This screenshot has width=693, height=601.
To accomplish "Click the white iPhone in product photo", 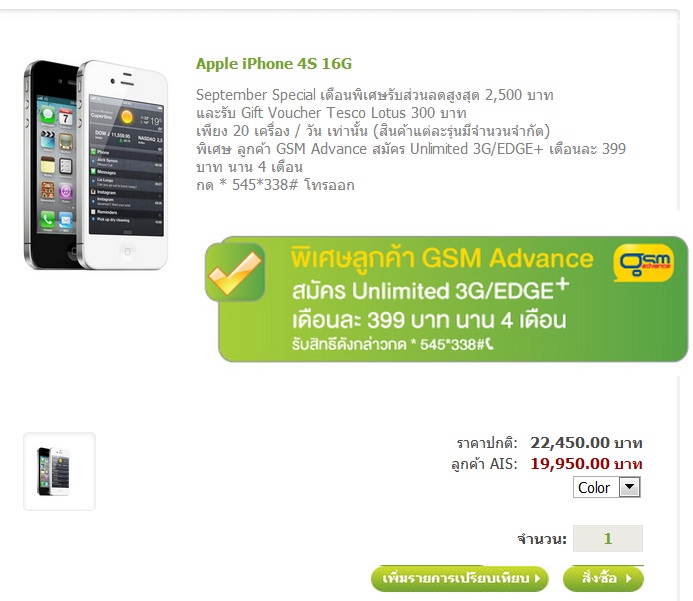I will click(124, 164).
